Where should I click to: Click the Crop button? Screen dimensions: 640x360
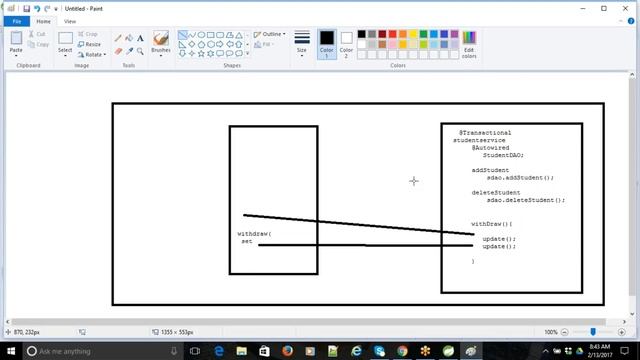[x=88, y=34]
